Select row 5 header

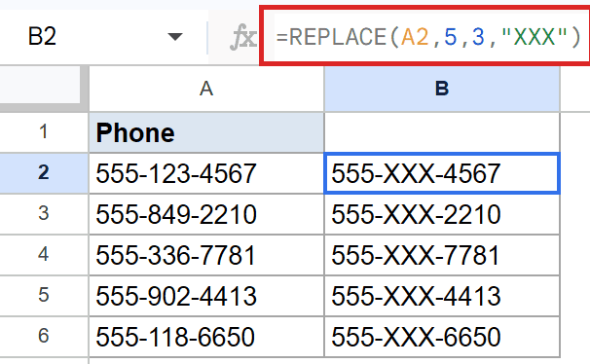pyautogui.click(x=44, y=296)
